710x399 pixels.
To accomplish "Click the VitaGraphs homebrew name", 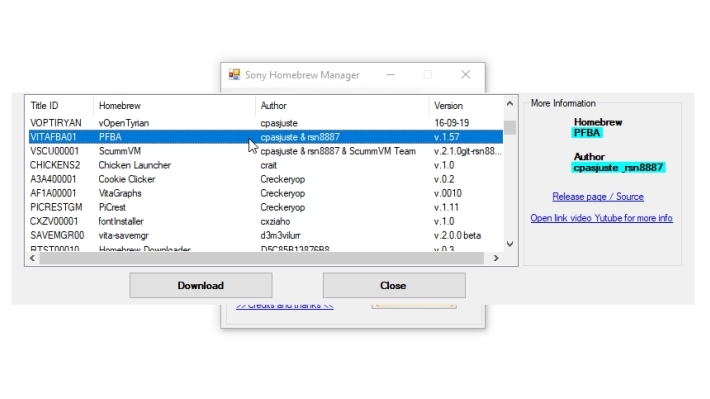I will tap(120, 193).
